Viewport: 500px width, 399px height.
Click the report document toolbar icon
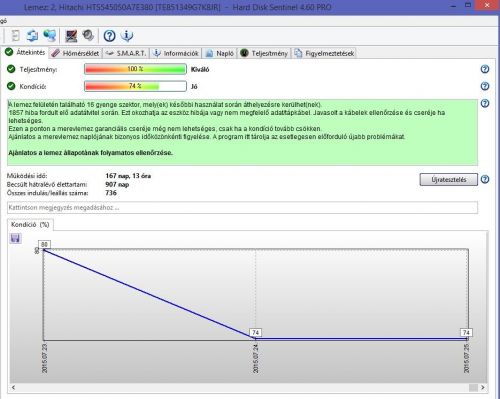coord(15,35)
